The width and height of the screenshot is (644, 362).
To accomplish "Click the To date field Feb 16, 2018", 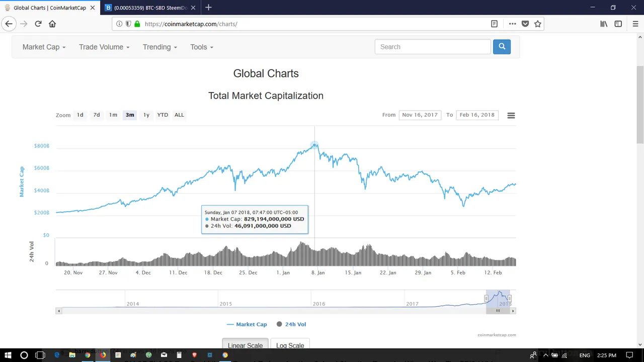I will coord(477,115).
